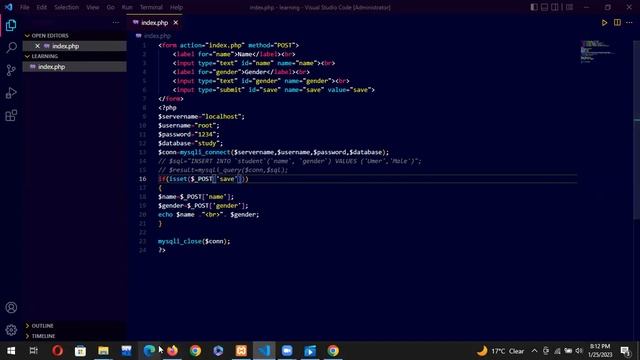Launch Opera browser from the taskbar

(x=57, y=351)
